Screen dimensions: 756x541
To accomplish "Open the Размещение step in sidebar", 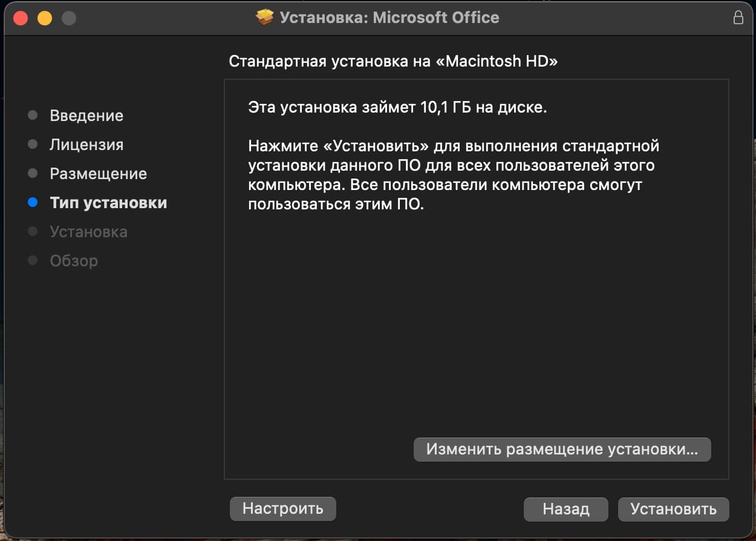I will click(x=98, y=174).
